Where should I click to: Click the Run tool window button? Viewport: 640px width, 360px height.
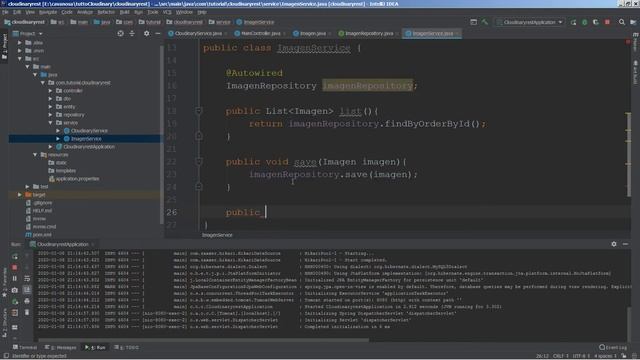point(96,347)
